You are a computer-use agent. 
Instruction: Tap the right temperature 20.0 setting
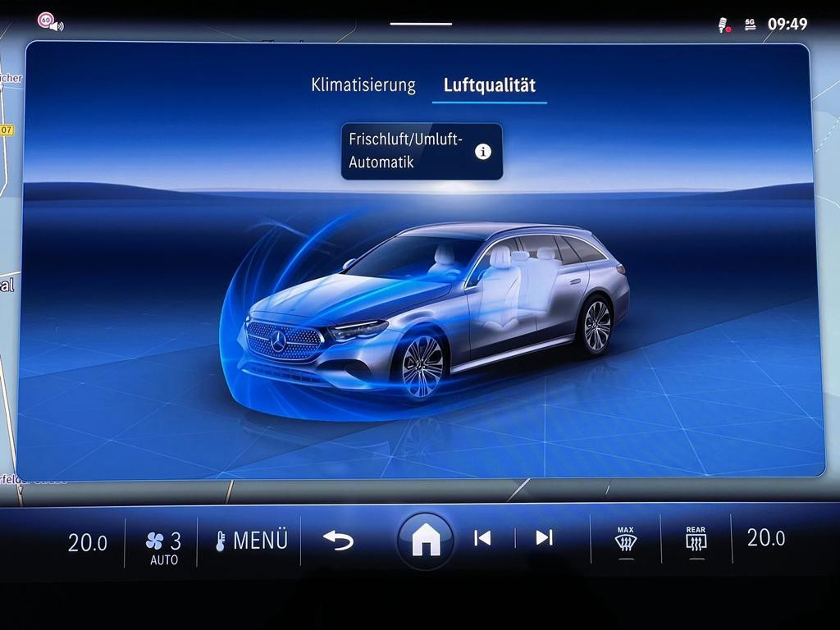[x=766, y=537]
